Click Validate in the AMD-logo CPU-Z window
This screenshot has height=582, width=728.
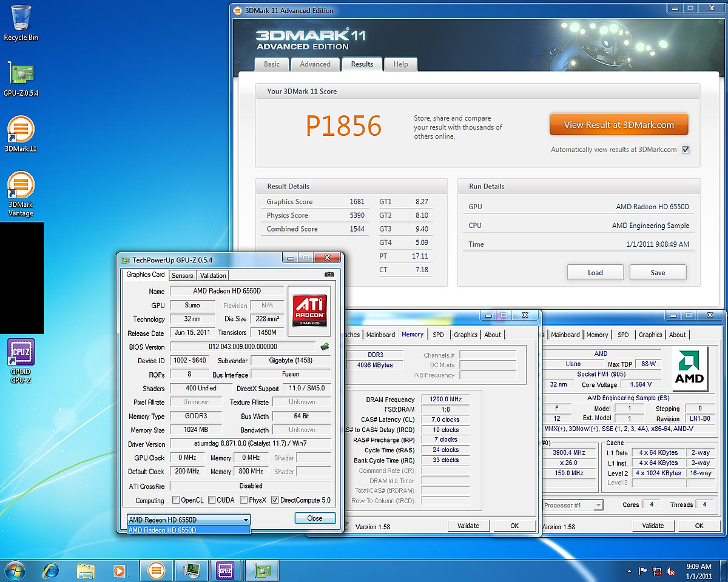point(653,526)
